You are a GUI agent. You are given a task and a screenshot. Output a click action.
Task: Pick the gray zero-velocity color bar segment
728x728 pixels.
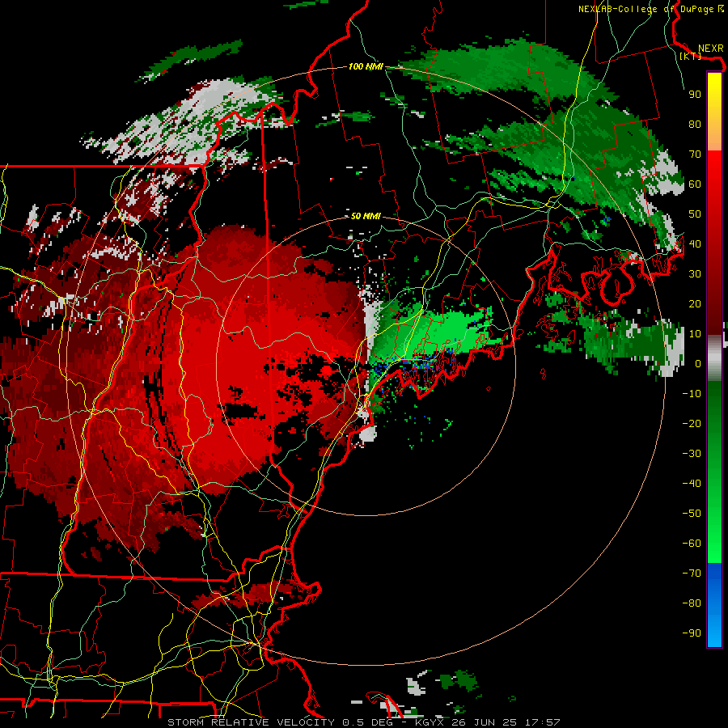pos(714,358)
